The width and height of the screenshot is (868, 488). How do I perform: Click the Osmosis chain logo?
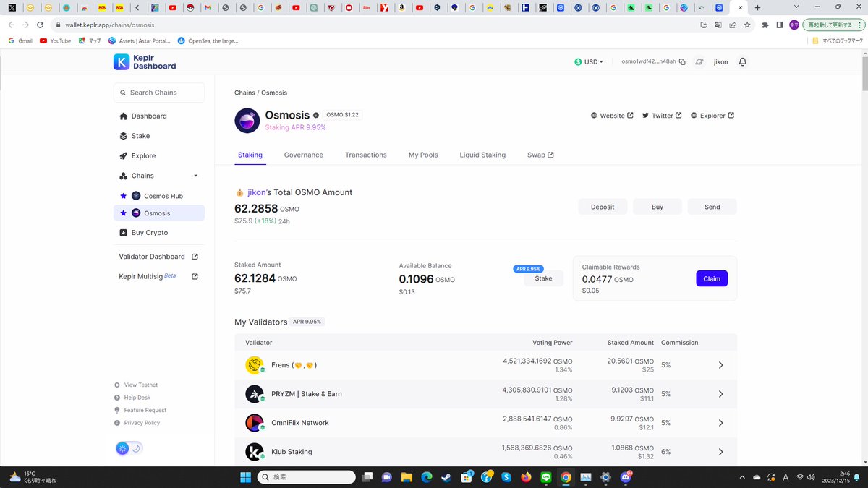247,121
